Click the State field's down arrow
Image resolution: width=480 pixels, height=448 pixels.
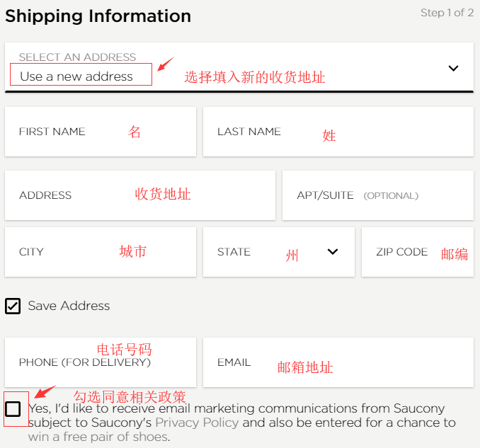click(333, 252)
